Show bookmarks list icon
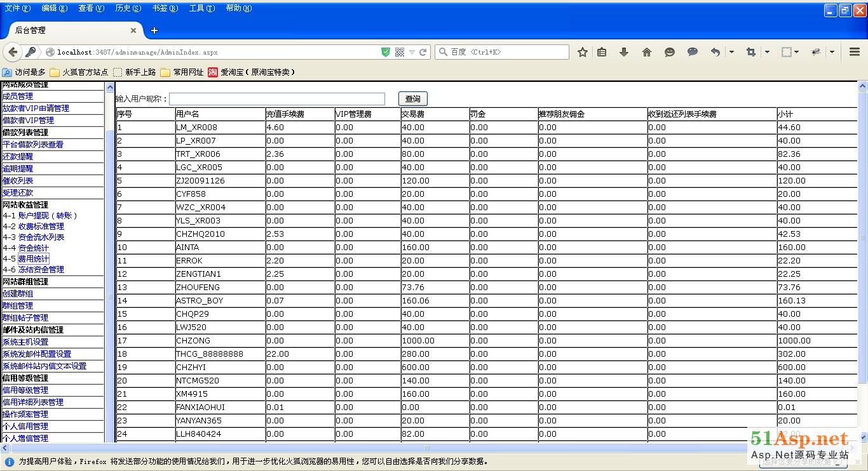The width and height of the screenshot is (868, 471). click(x=602, y=52)
